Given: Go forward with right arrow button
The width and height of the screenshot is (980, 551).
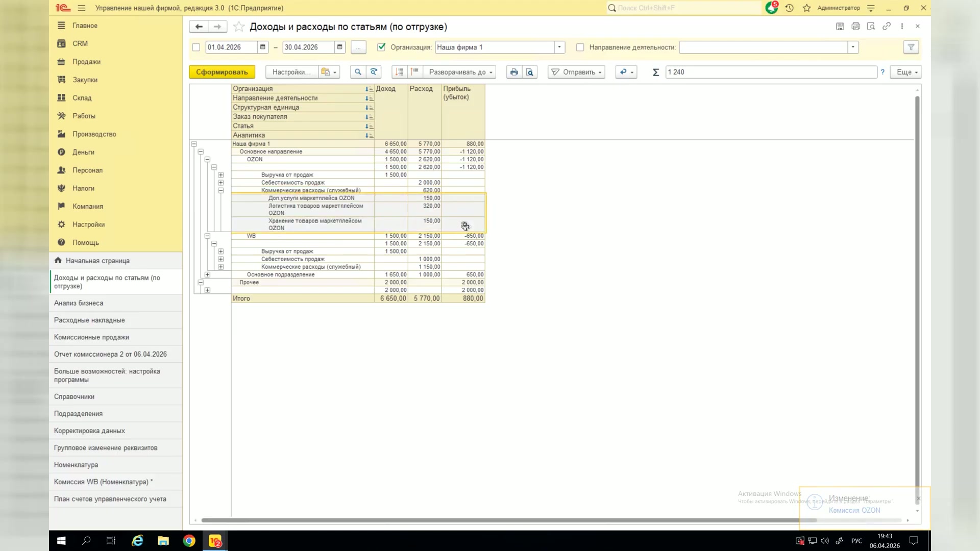Looking at the screenshot, I should [x=217, y=27].
